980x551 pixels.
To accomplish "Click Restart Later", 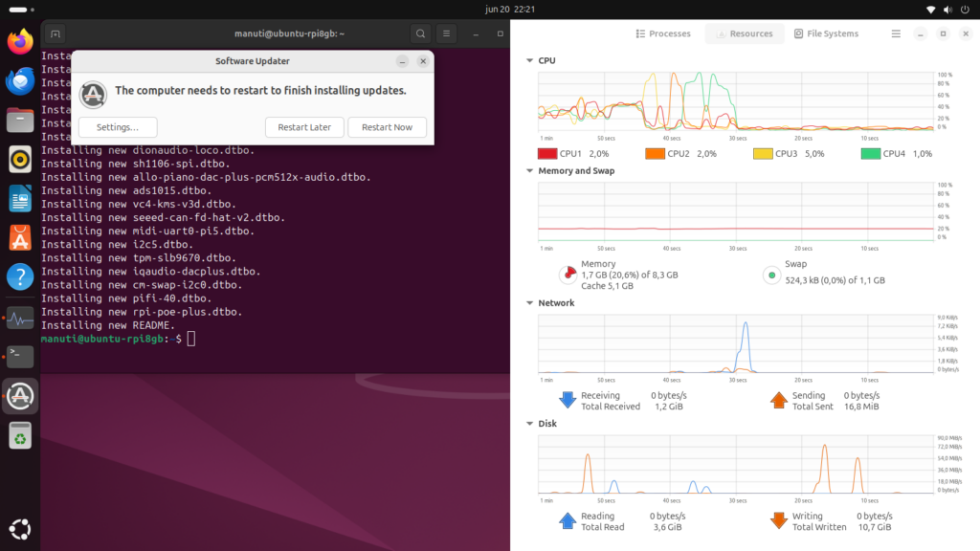I will [304, 127].
